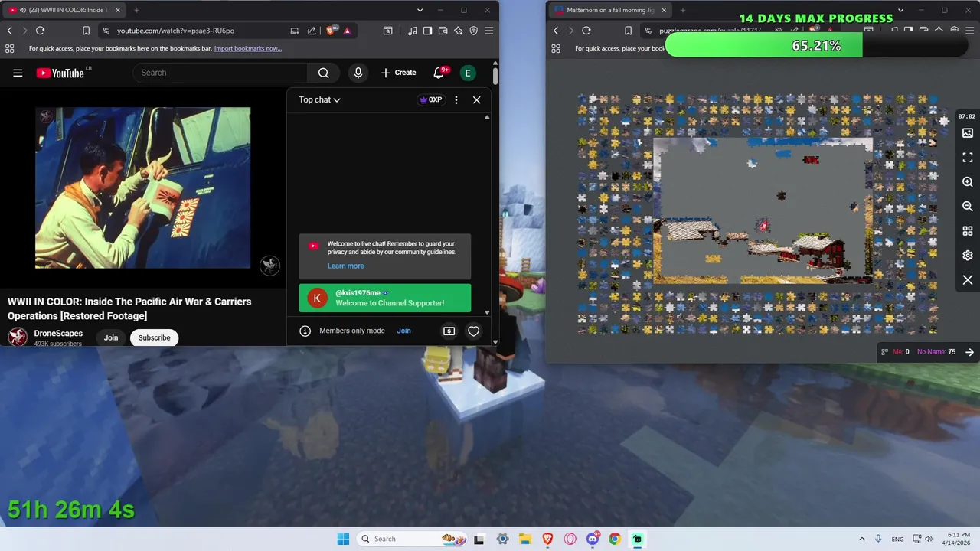
Task: Show the puzzle preview image
Action: click(968, 133)
